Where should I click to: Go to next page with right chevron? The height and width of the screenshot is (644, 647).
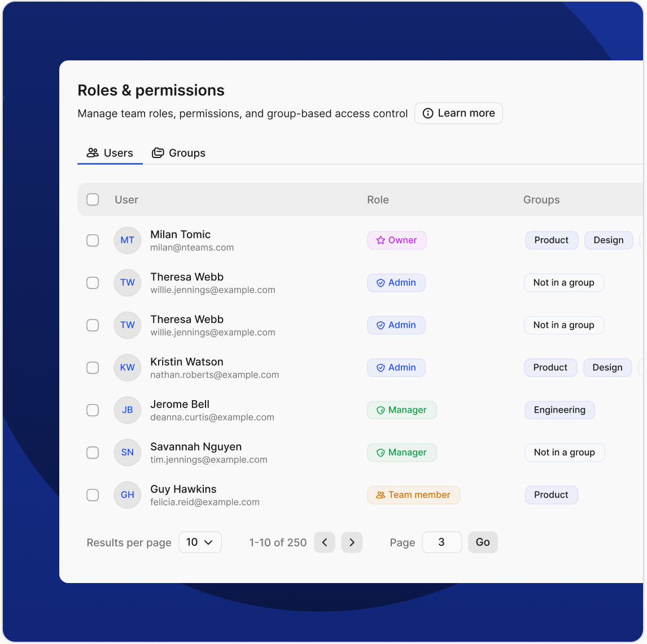352,542
